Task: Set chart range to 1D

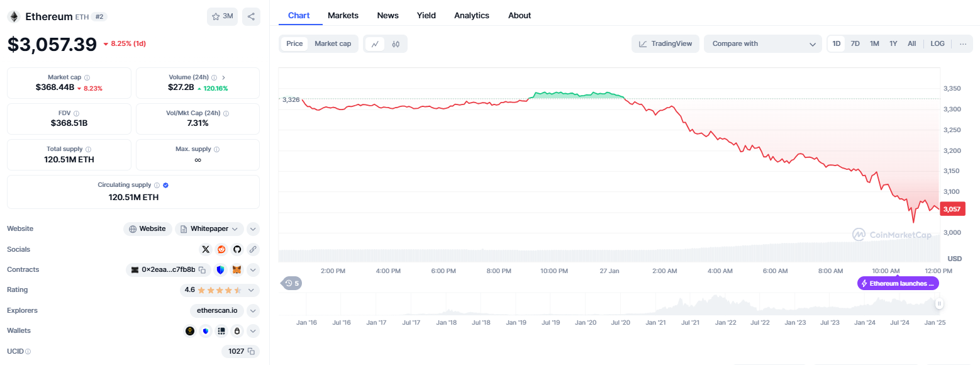Action: coord(837,43)
